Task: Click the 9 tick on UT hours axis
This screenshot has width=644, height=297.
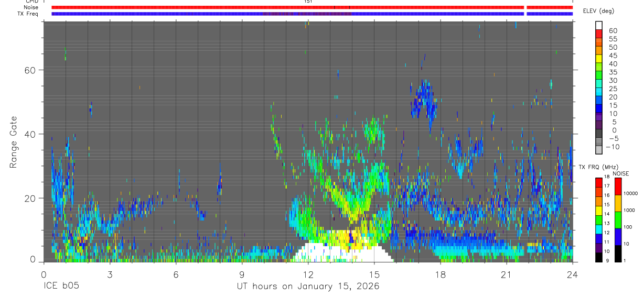Action: (242, 274)
